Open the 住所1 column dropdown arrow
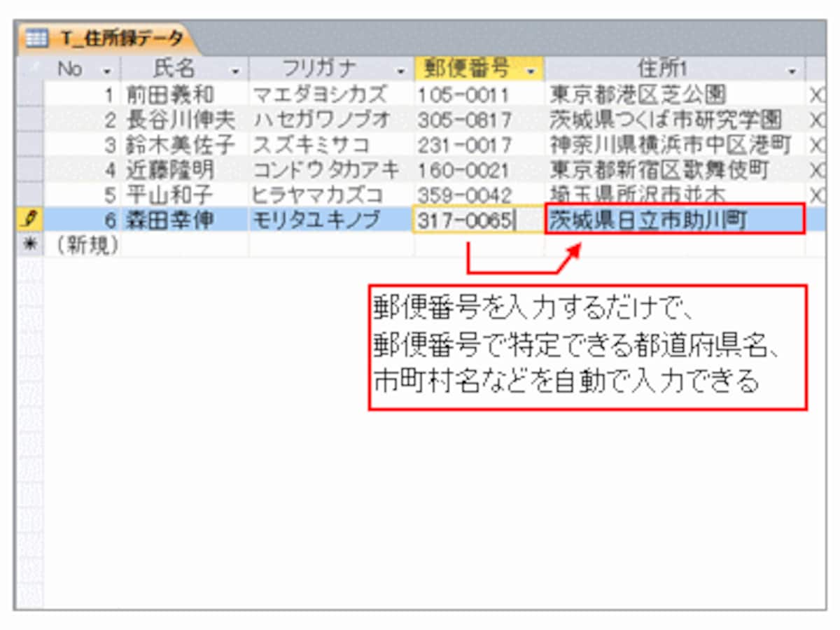 pos(792,71)
